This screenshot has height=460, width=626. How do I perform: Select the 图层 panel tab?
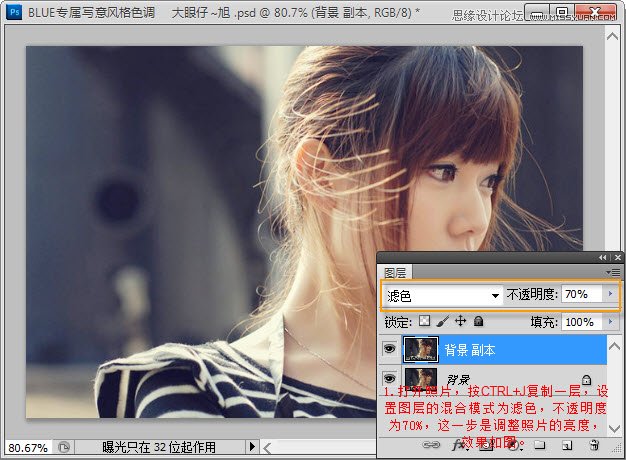[x=396, y=272]
